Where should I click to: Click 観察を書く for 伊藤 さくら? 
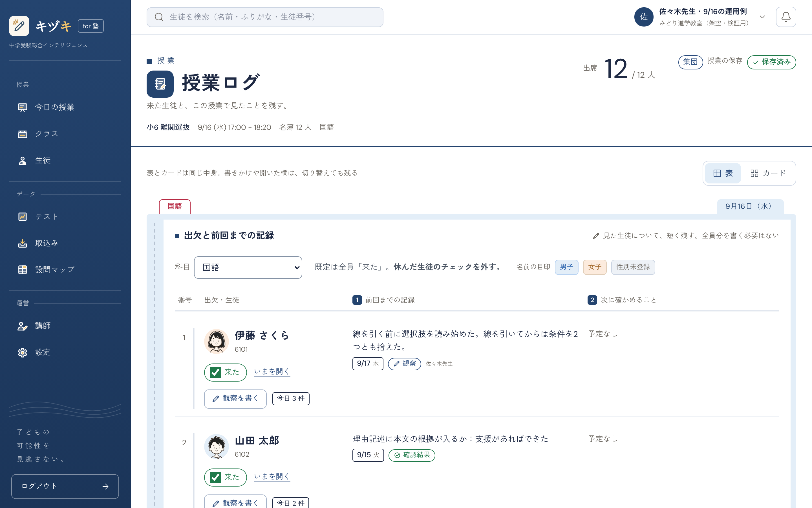[x=235, y=399]
